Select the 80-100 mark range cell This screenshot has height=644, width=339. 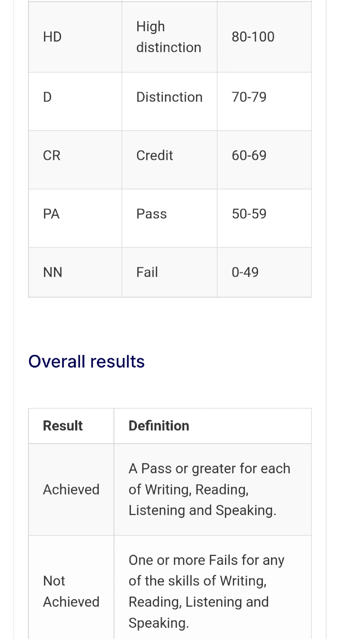[x=264, y=37]
